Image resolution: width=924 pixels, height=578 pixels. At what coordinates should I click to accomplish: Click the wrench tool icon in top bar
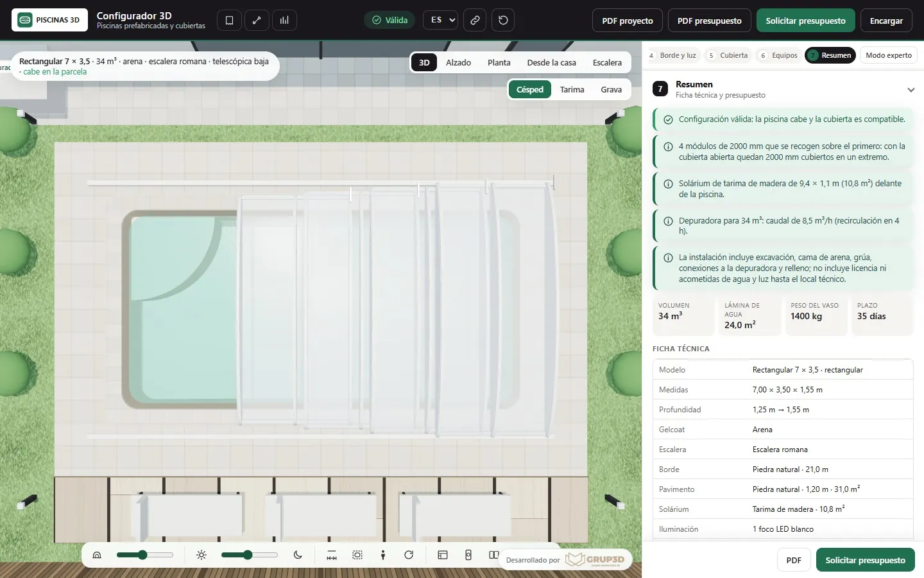click(257, 21)
